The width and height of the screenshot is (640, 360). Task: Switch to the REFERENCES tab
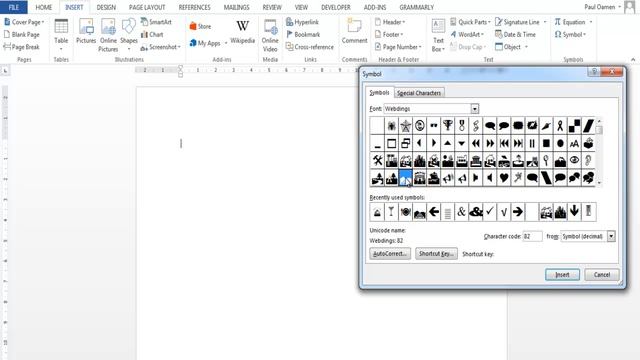[195, 7]
